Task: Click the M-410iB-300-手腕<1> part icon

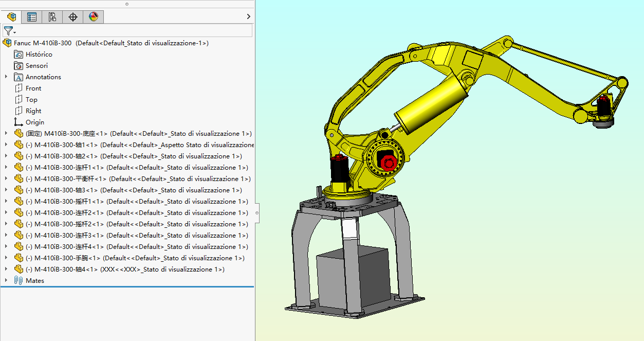Action: pyautogui.click(x=19, y=258)
